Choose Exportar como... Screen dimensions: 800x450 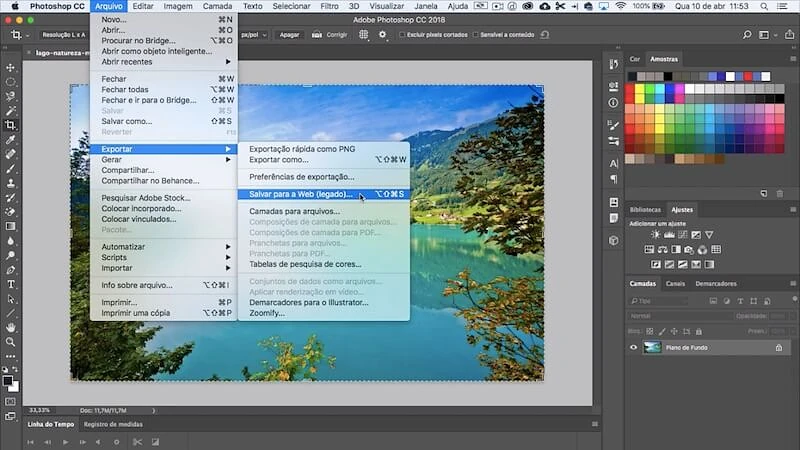324,160
